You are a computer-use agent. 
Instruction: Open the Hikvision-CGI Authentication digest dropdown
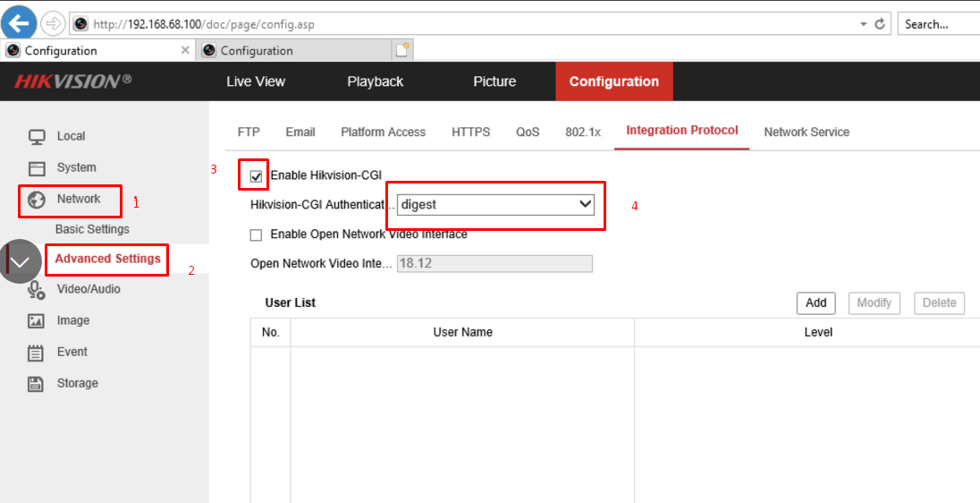[495, 204]
